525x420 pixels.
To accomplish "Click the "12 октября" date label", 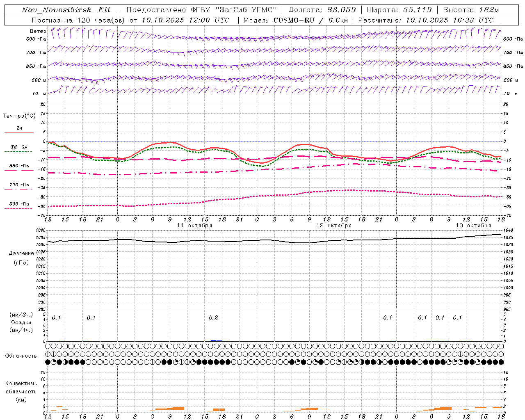I will pos(334,226).
